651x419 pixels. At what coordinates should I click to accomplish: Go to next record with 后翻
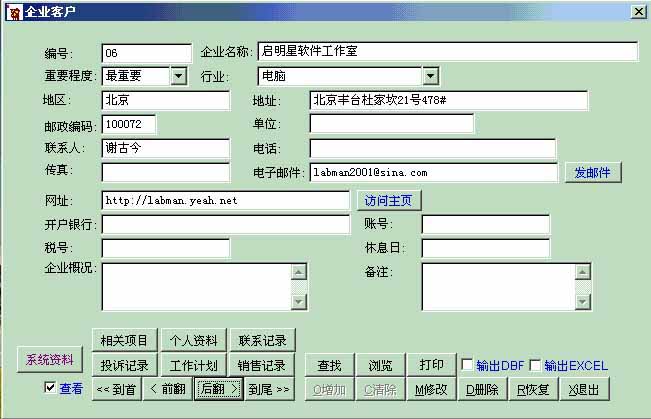click(x=219, y=389)
